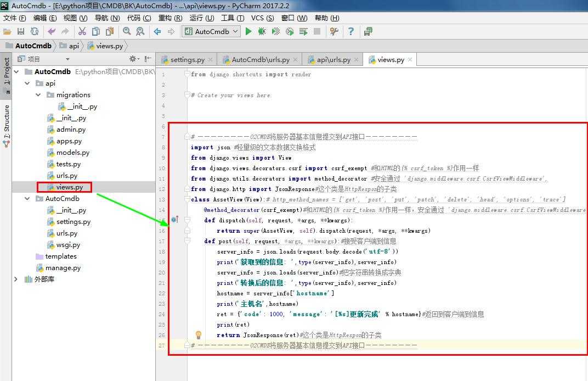Collapse the inner AutoCmdb package node

click(27, 199)
